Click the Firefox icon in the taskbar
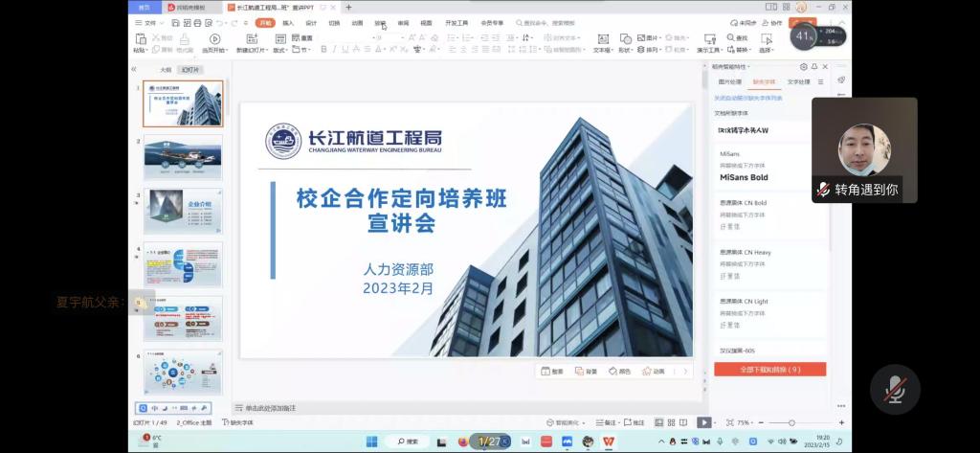 [462, 442]
